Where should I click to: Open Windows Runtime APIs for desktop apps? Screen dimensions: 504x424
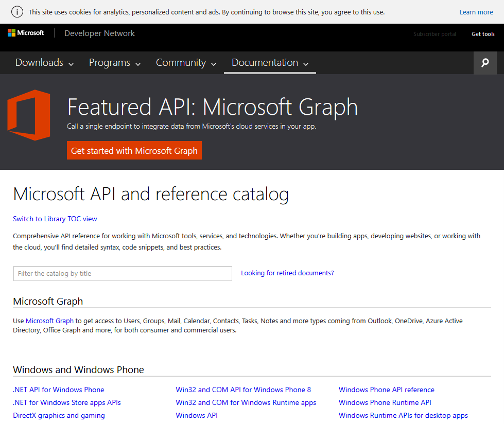pyautogui.click(x=403, y=415)
